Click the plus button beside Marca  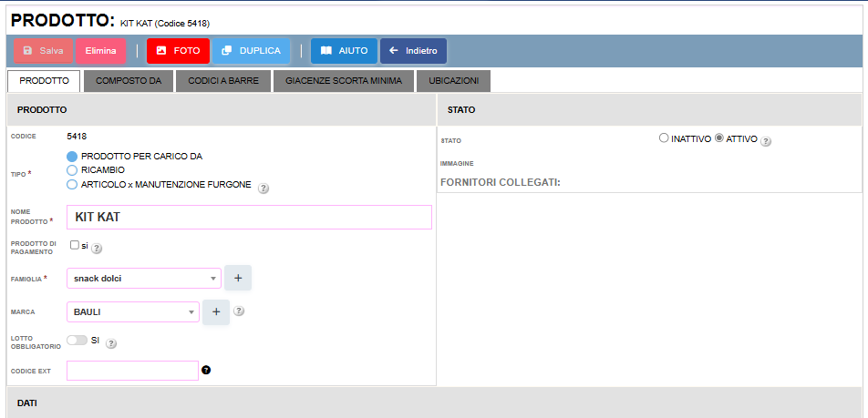click(216, 311)
